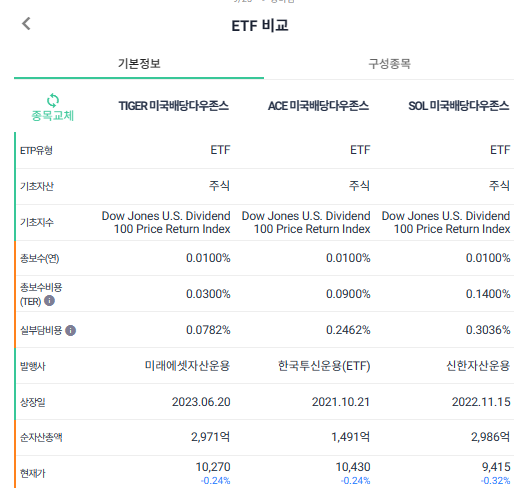Click SOL's Dow Jones U.S. Dividend index
This screenshot has width=523, height=488.
(x=446, y=222)
